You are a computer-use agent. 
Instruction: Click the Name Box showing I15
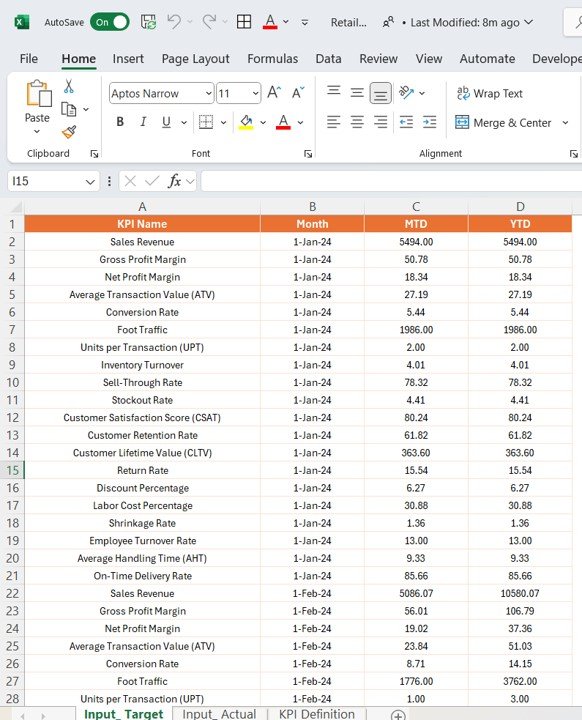[46, 181]
